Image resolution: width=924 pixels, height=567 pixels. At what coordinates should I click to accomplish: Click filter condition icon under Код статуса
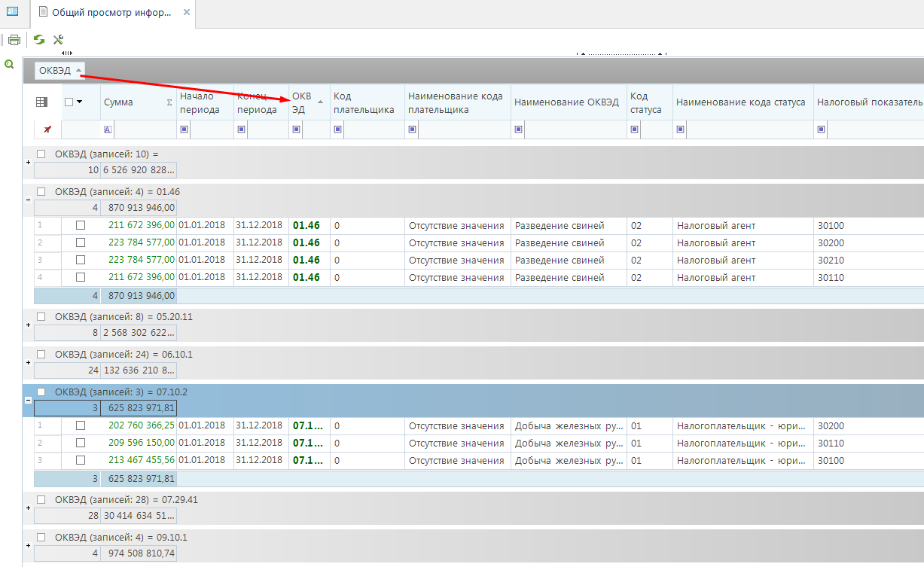coord(635,130)
